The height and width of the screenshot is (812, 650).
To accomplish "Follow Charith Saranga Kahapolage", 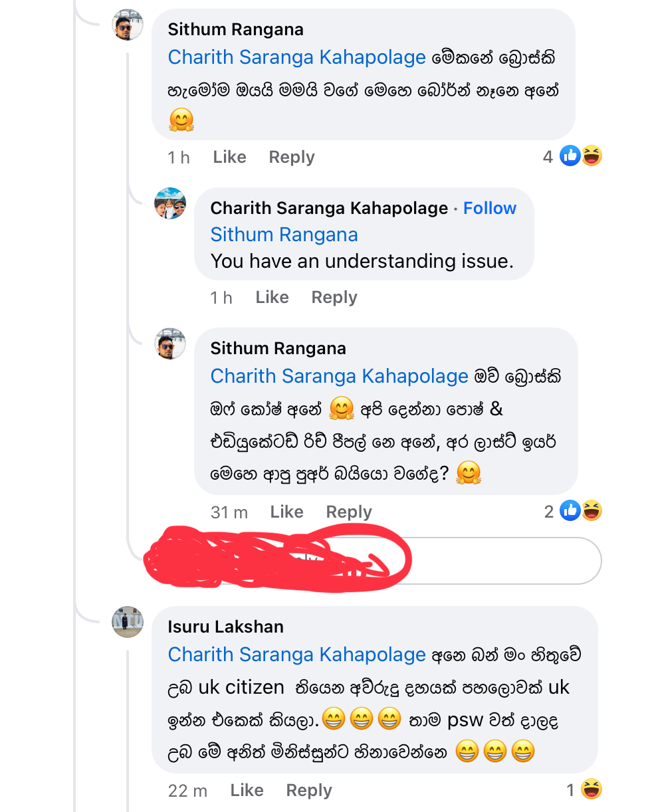I will [x=490, y=208].
